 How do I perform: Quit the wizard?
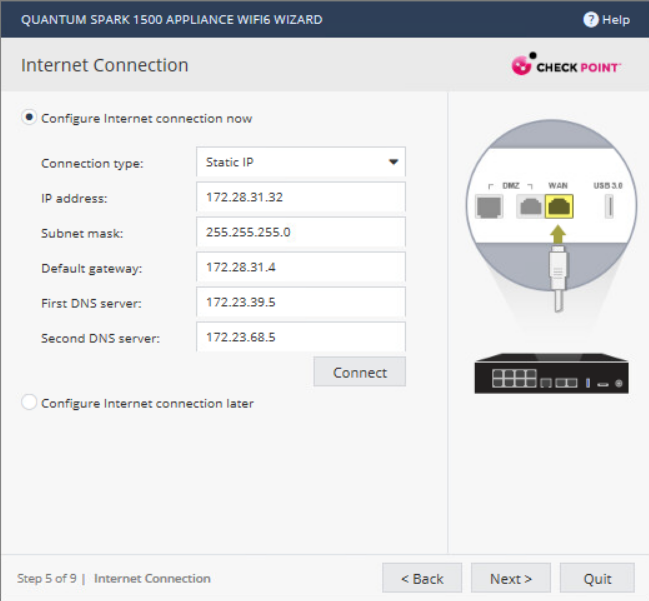click(x=597, y=578)
